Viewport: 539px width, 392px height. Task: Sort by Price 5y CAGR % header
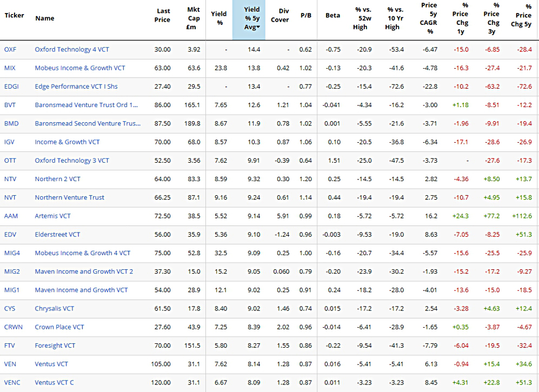[429, 18]
